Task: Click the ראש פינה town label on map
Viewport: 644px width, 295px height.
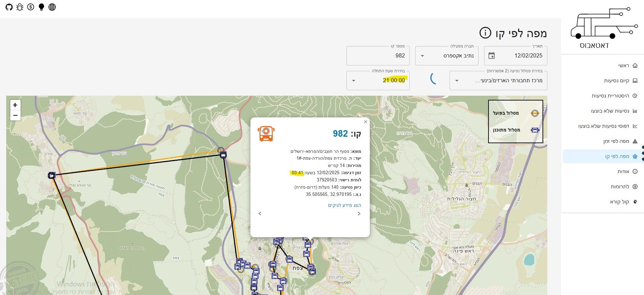Action: (x=463, y=251)
